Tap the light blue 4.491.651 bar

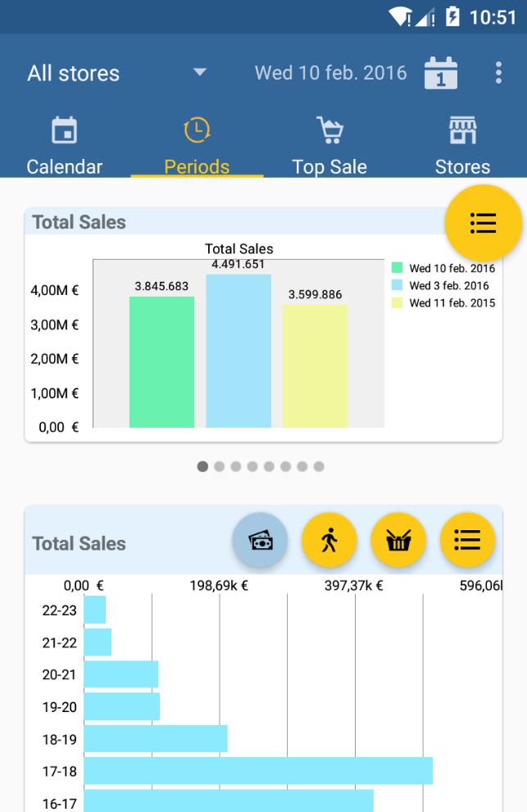point(239,351)
